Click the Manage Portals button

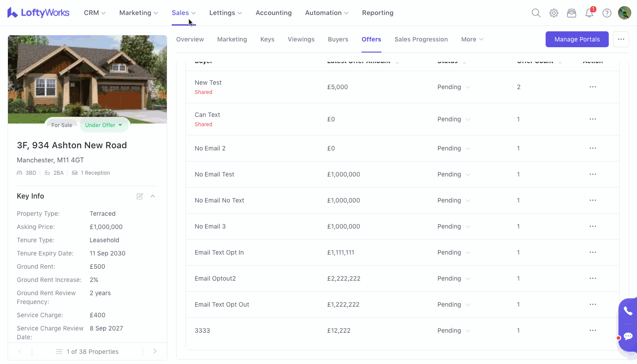(x=577, y=39)
